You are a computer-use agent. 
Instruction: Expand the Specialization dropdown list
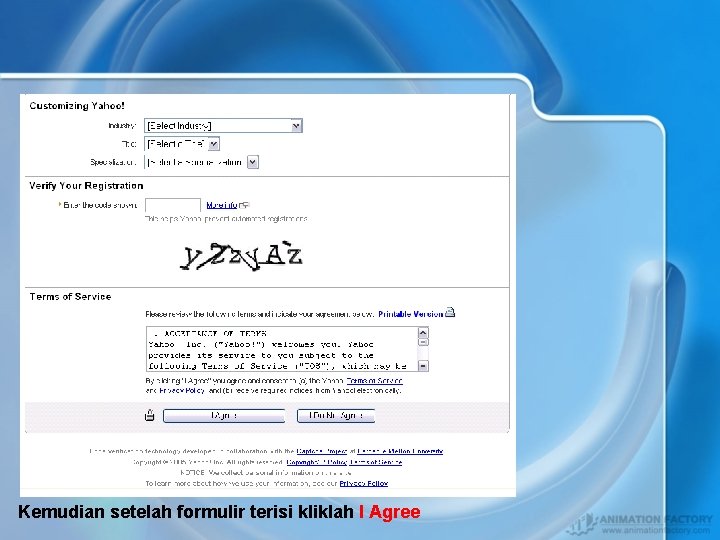point(202,162)
